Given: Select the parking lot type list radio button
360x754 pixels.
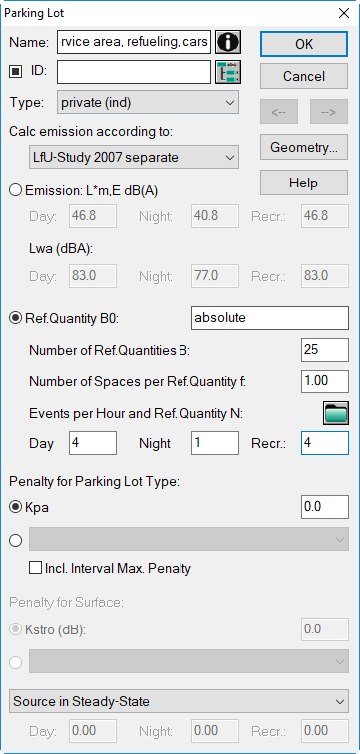Looking at the screenshot, I should click(x=16, y=540).
